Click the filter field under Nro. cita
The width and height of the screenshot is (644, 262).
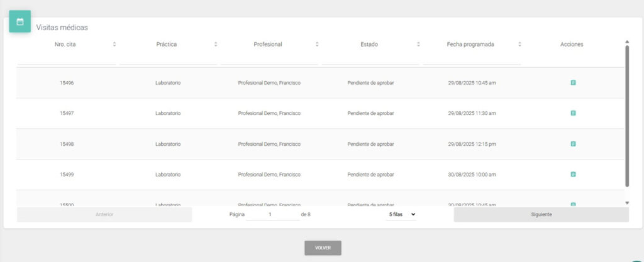click(66, 59)
